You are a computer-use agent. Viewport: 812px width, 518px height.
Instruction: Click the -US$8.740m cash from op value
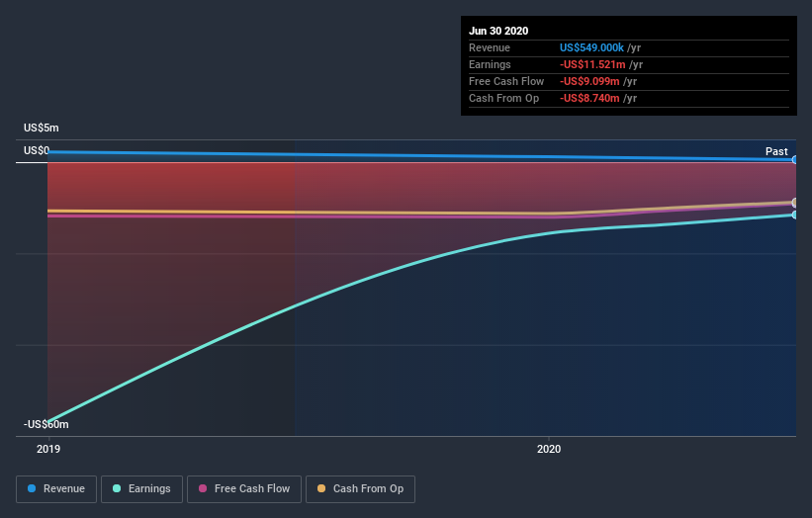coord(589,98)
